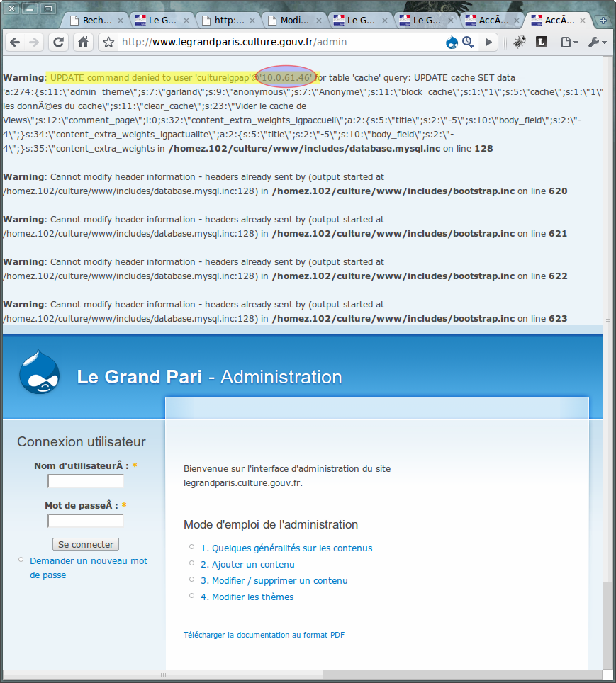Click the "Bienvenue sur l'interface d'administration" text
The image size is (616, 683).
tap(287, 476)
